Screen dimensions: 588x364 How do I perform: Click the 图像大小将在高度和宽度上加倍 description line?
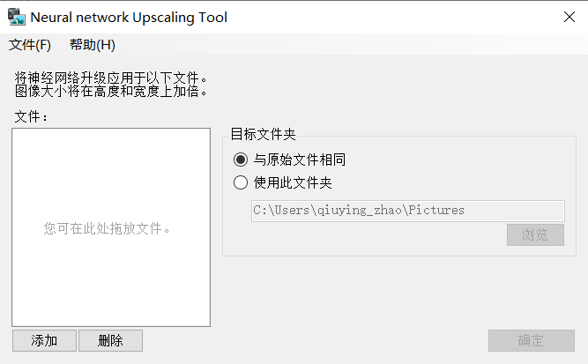[x=110, y=91]
